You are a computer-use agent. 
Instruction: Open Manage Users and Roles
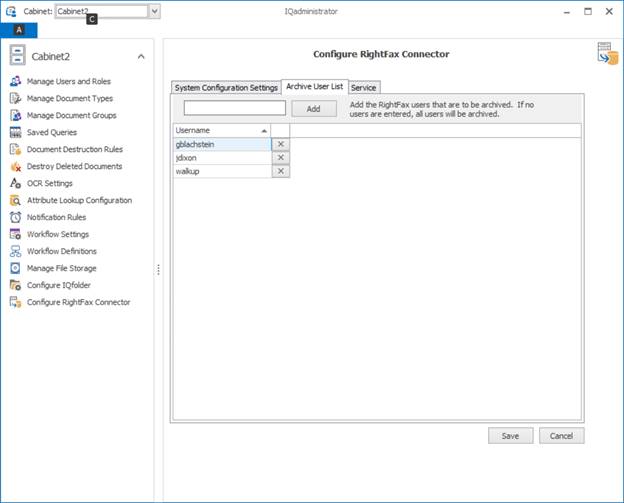click(x=69, y=82)
